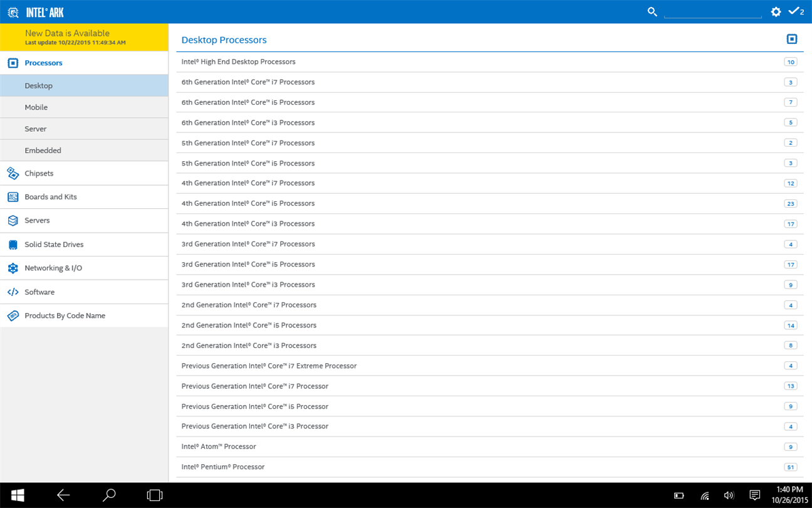Click count badge 23 on 4th Gen i5 row
Image resolution: width=812 pixels, height=508 pixels.
click(x=791, y=203)
